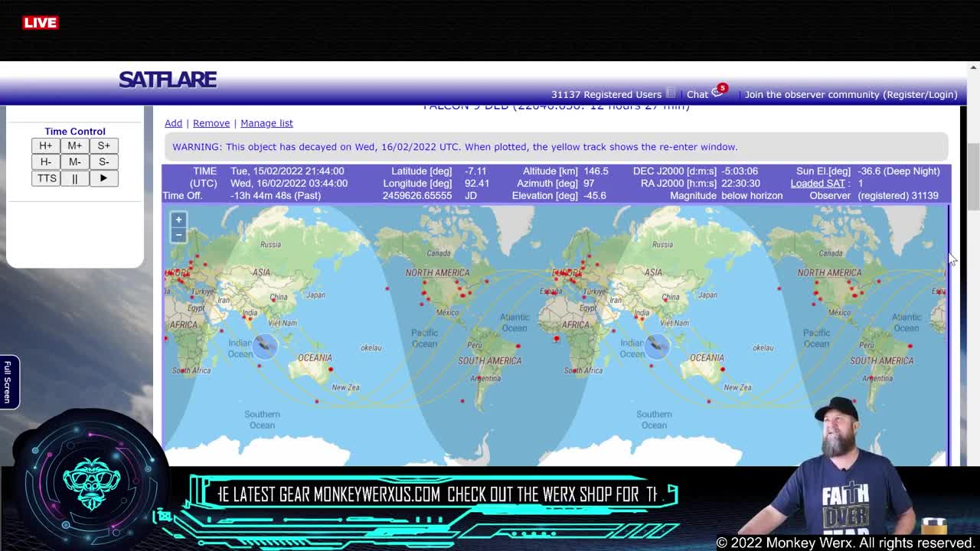Click the S+ second forward button

103,145
